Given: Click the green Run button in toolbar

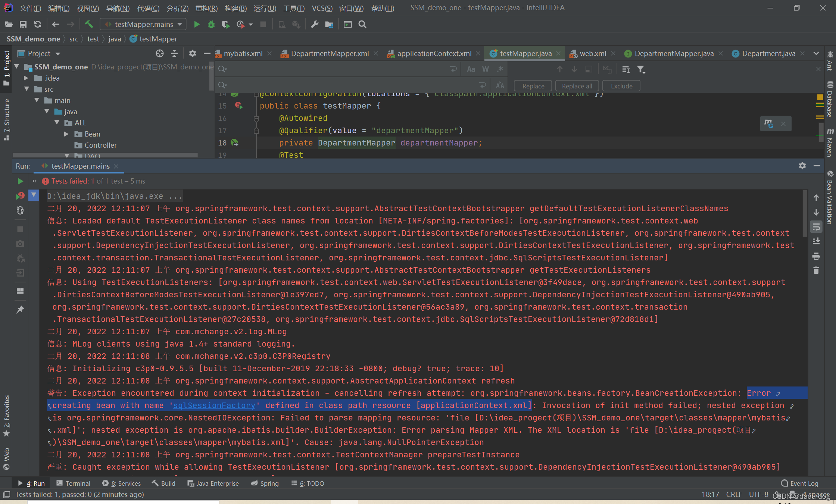Looking at the screenshot, I should (x=197, y=24).
